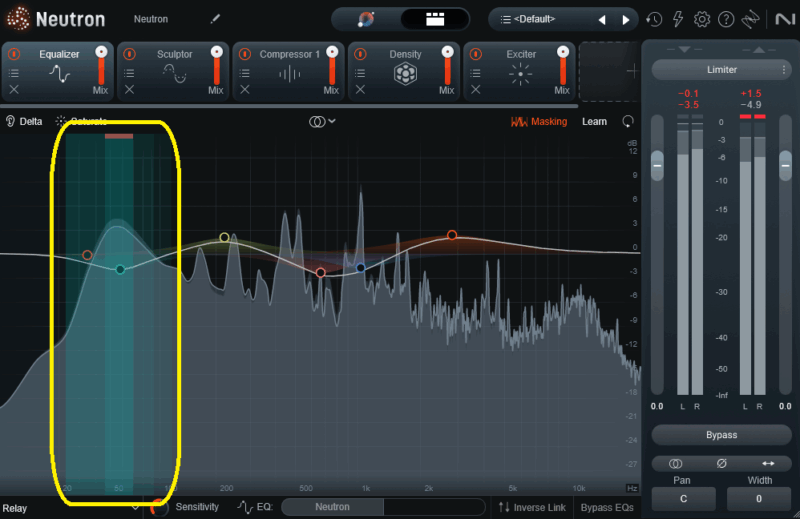
Task: Adjust the input gain fader
Action: point(657,166)
